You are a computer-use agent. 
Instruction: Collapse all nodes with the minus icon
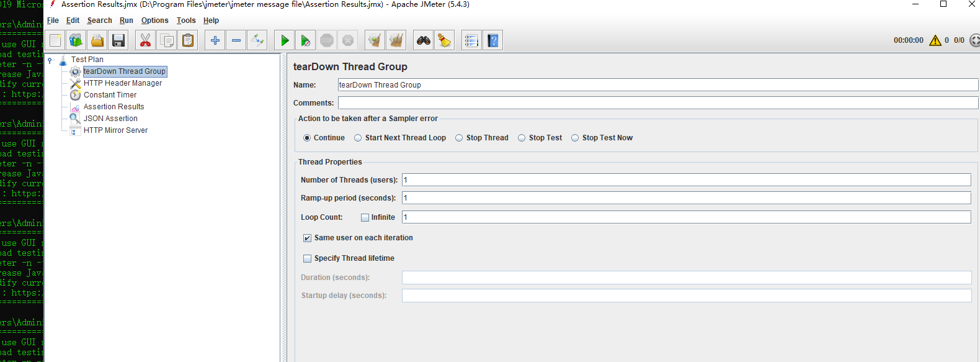[236, 40]
